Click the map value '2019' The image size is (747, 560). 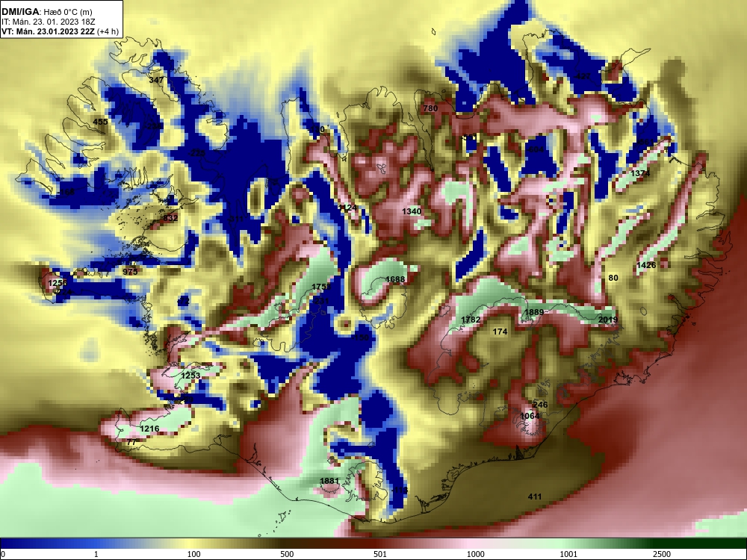coord(608,320)
